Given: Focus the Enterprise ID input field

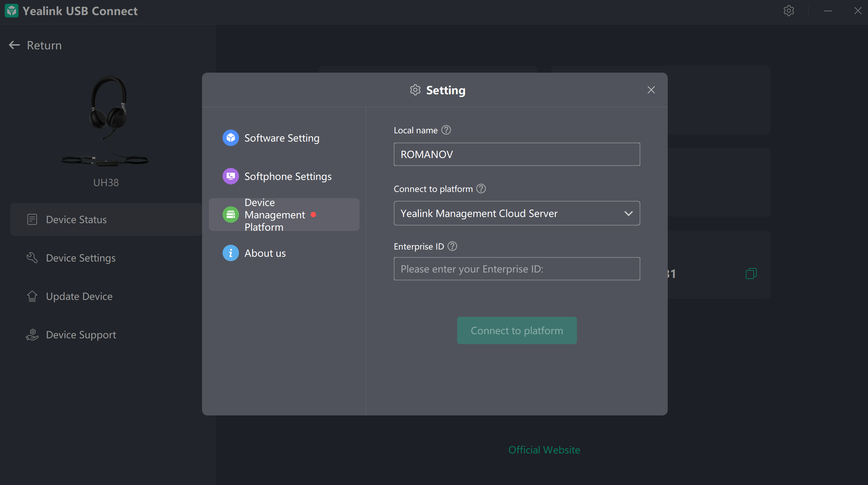Looking at the screenshot, I should coord(516,269).
